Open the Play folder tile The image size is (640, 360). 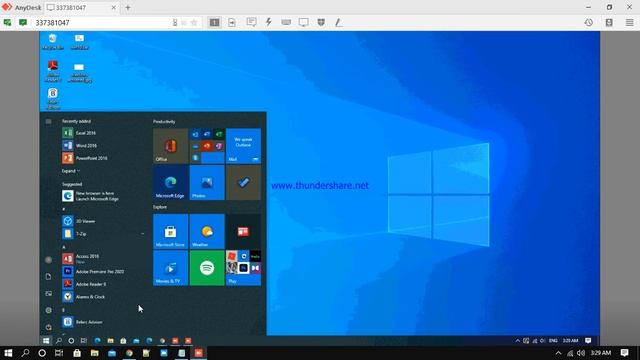click(243, 268)
